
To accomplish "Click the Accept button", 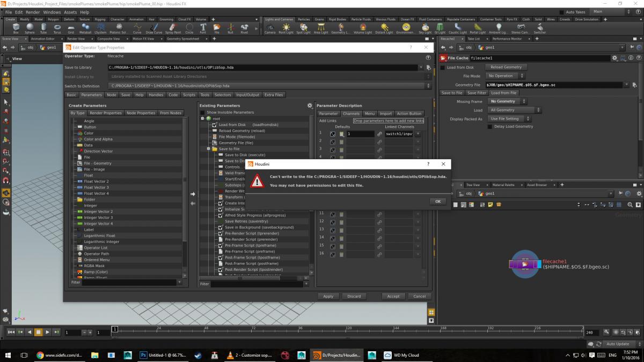I will point(393,296).
